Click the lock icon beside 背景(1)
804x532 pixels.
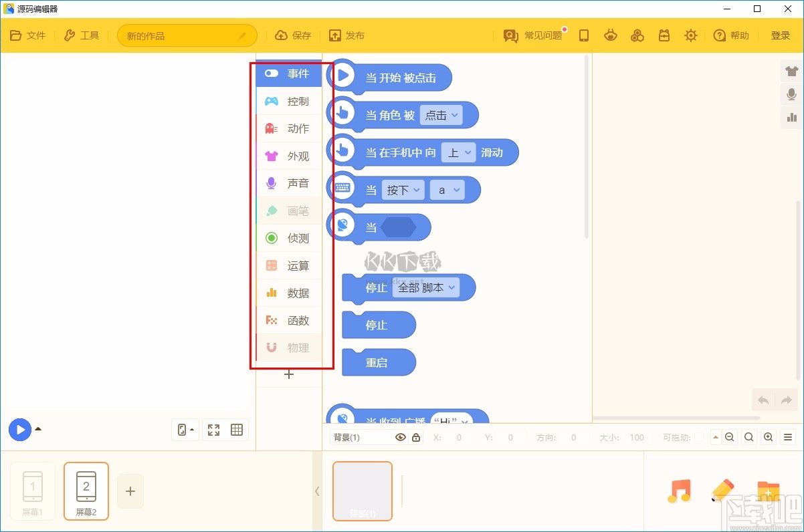[415, 437]
